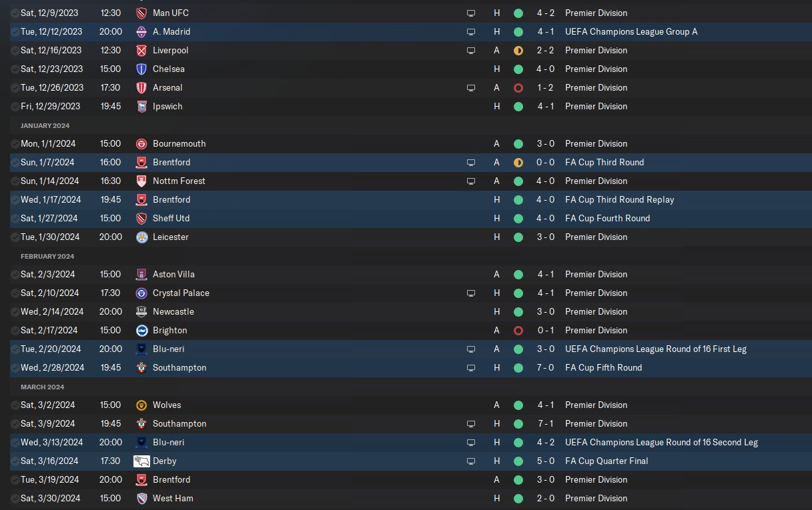Click the Wolves club badge
The image size is (812, 510).
pos(141,405)
